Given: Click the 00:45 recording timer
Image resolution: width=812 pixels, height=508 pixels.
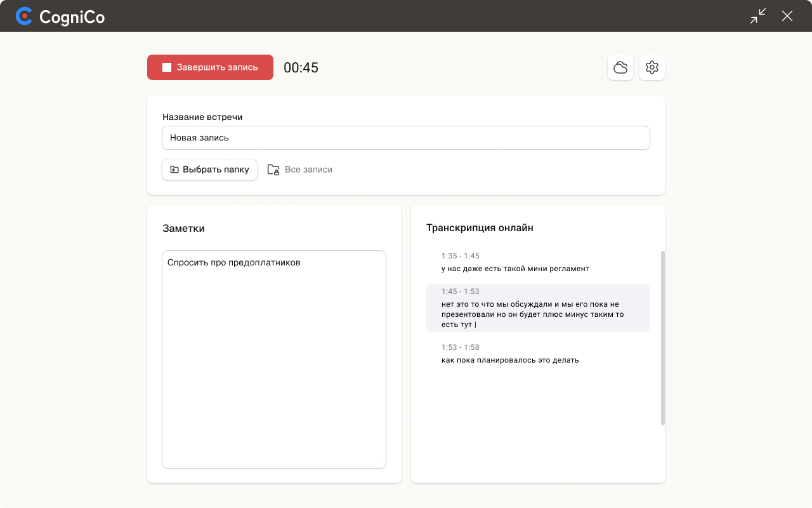Looking at the screenshot, I should click(x=301, y=67).
